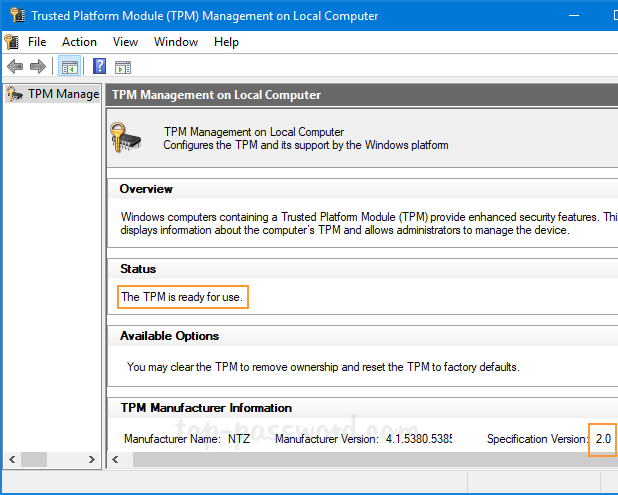
Task: Open Help via blue question mark icon
Action: 99,67
